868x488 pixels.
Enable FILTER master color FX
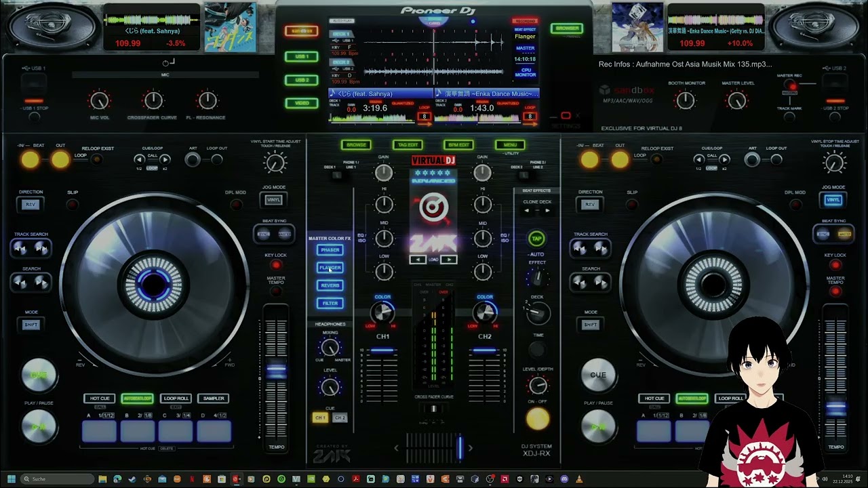(x=330, y=303)
